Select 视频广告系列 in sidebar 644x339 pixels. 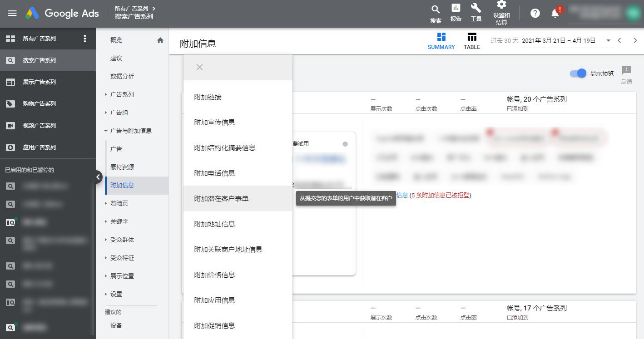48,126
